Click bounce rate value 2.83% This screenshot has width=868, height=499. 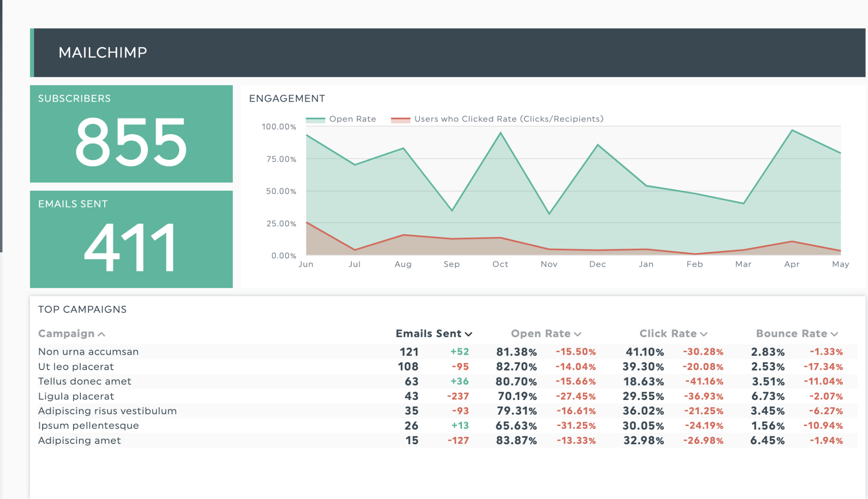pyautogui.click(x=768, y=352)
